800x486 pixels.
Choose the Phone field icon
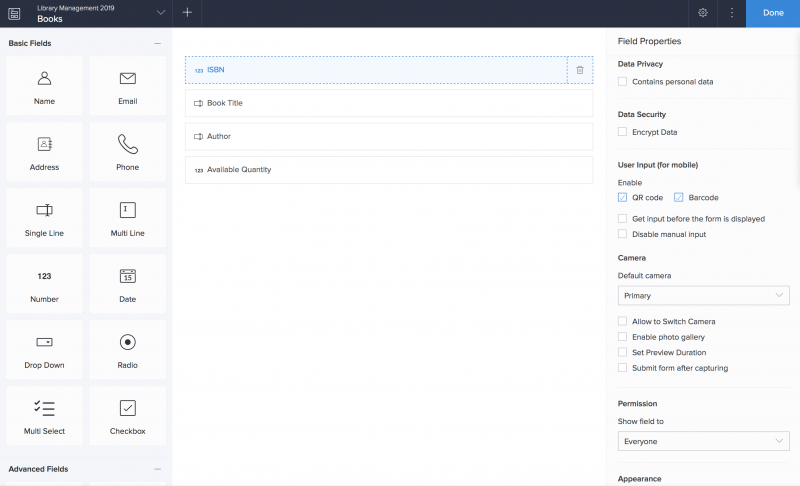[127, 144]
